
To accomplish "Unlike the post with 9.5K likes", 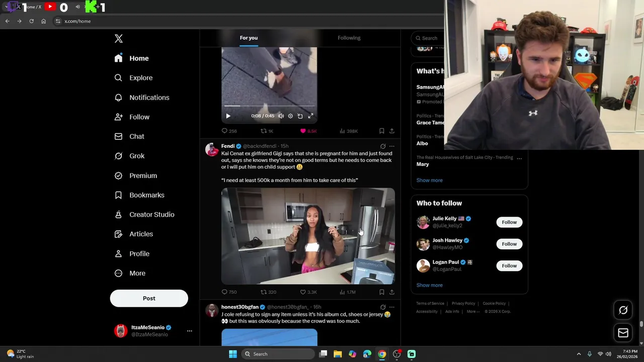I will (x=308, y=131).
